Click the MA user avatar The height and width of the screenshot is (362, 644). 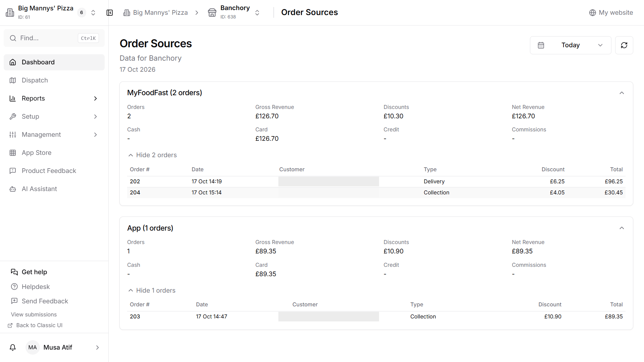[33, 348]
